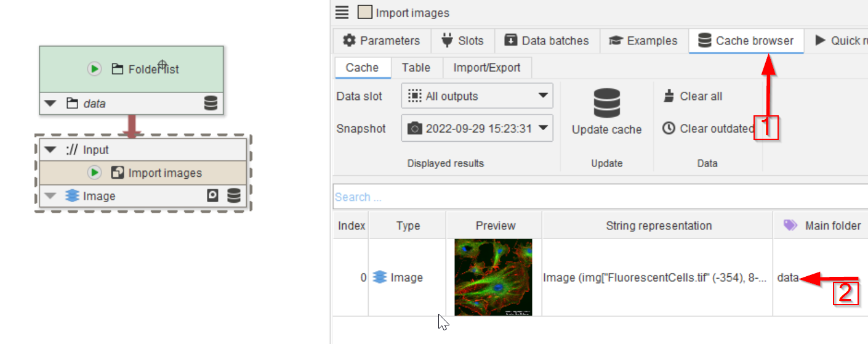Click the Clear all button
Viewport: 868px width, 344px height.
693,96
